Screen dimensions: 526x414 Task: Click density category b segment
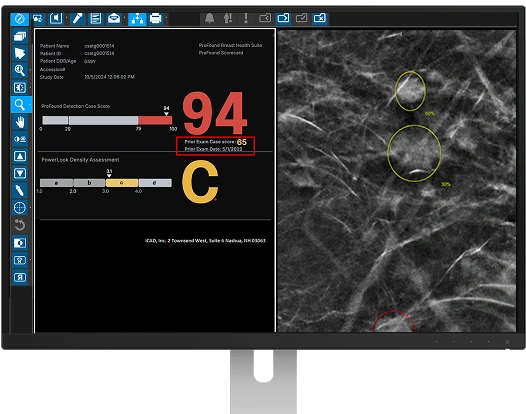pyautogui.click(x=89, y=183)
